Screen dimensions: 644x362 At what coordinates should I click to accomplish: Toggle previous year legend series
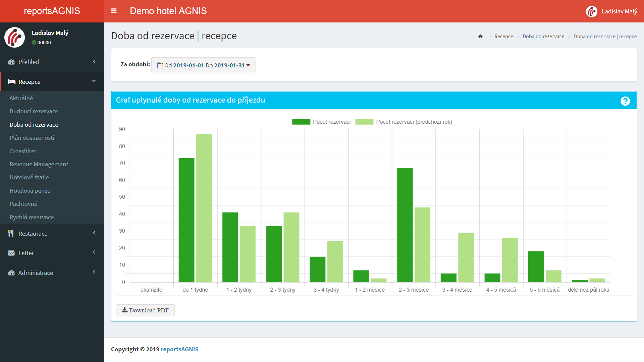(404, 122)
